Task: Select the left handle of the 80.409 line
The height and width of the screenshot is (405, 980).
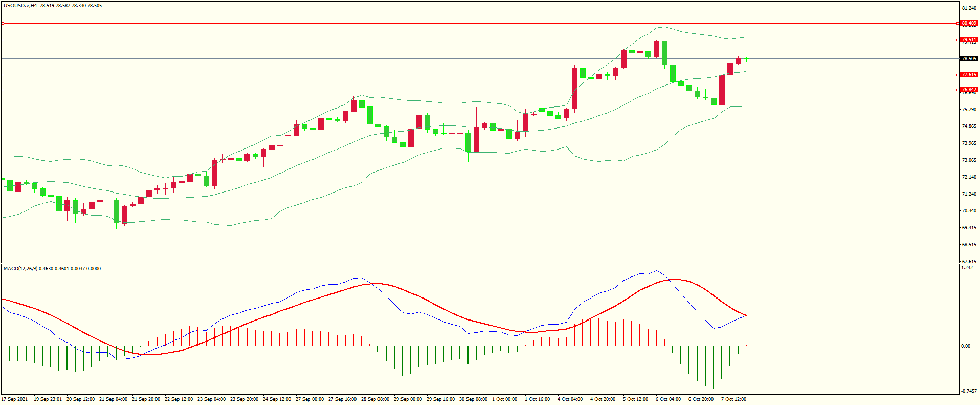Action: (x=3, y=23)
